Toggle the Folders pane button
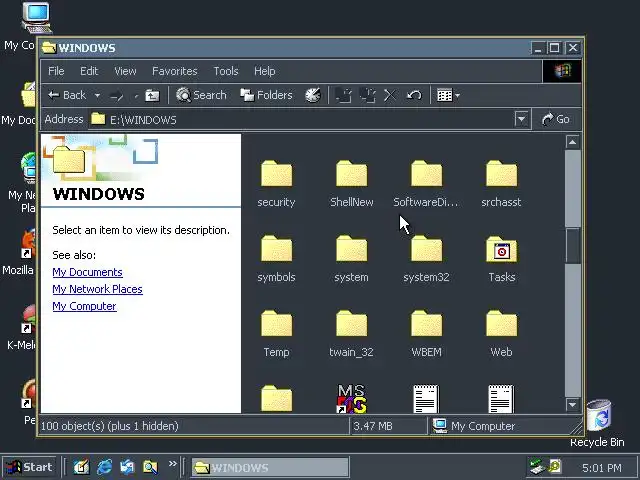This screenshot has height=480, width=640. click(x=266, y=96)
